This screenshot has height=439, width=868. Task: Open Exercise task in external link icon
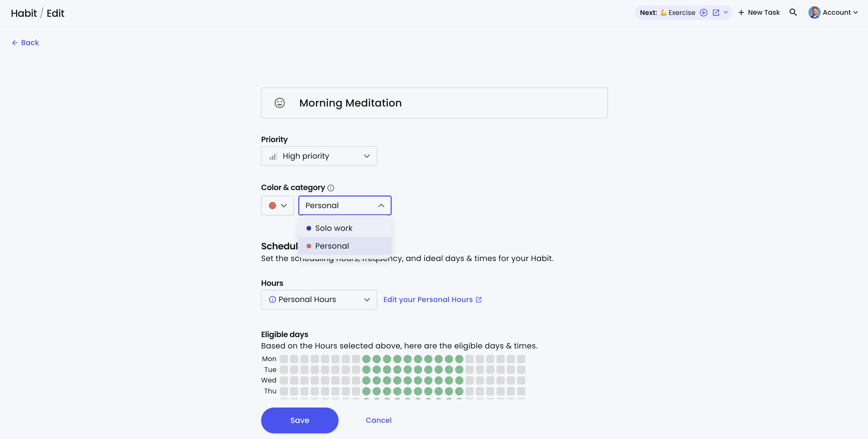[x=716, y=13]
